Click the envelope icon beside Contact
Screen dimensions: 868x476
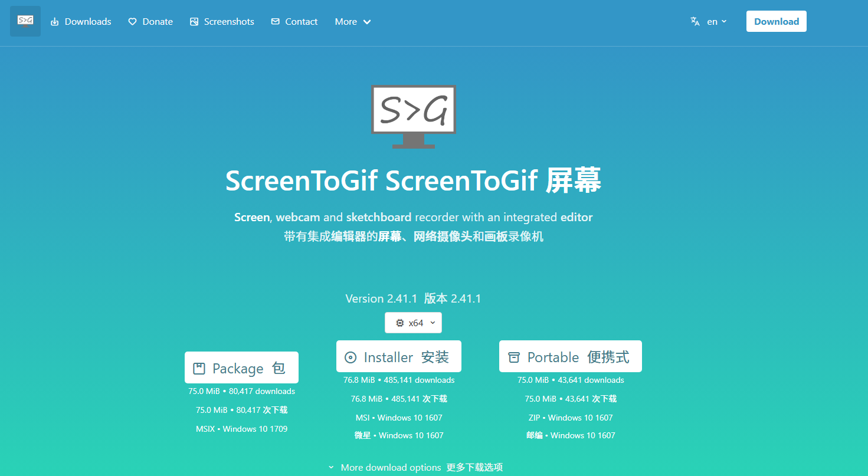click(275, 22)
